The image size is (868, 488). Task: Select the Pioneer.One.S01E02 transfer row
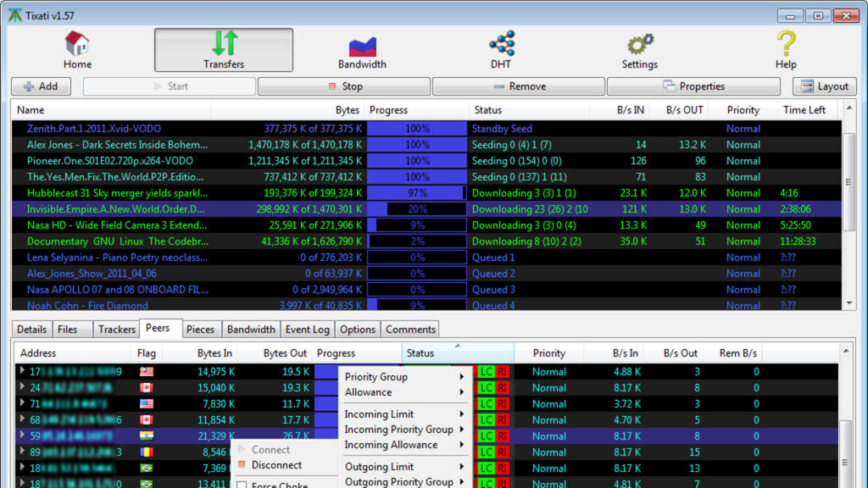tap(110, 161)
